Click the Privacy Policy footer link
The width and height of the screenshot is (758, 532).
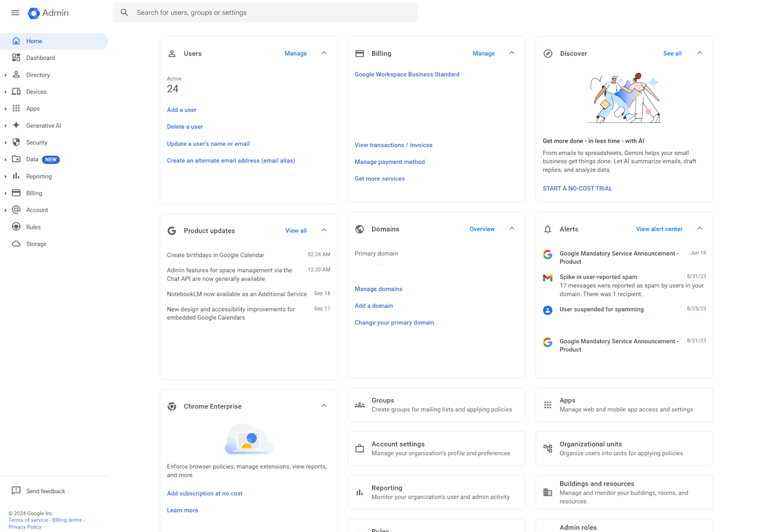25,527
